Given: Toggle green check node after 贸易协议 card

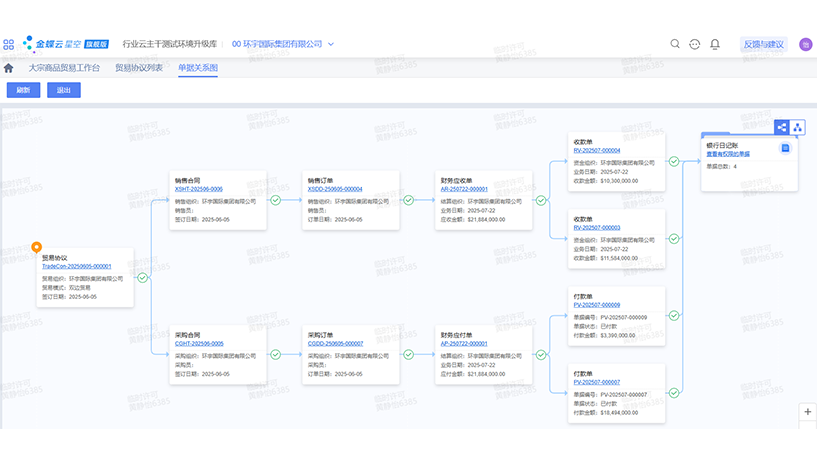Looking at the screenshot, I should (141, 278).
